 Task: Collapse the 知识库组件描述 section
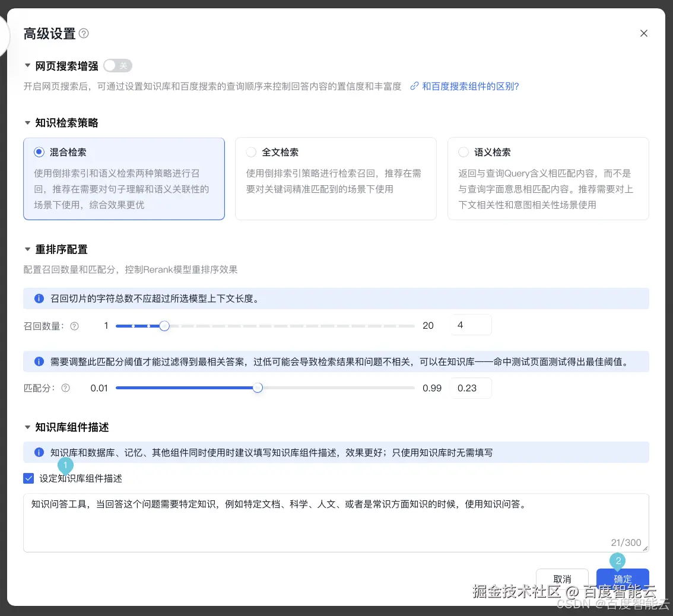(x=28, y=427)
